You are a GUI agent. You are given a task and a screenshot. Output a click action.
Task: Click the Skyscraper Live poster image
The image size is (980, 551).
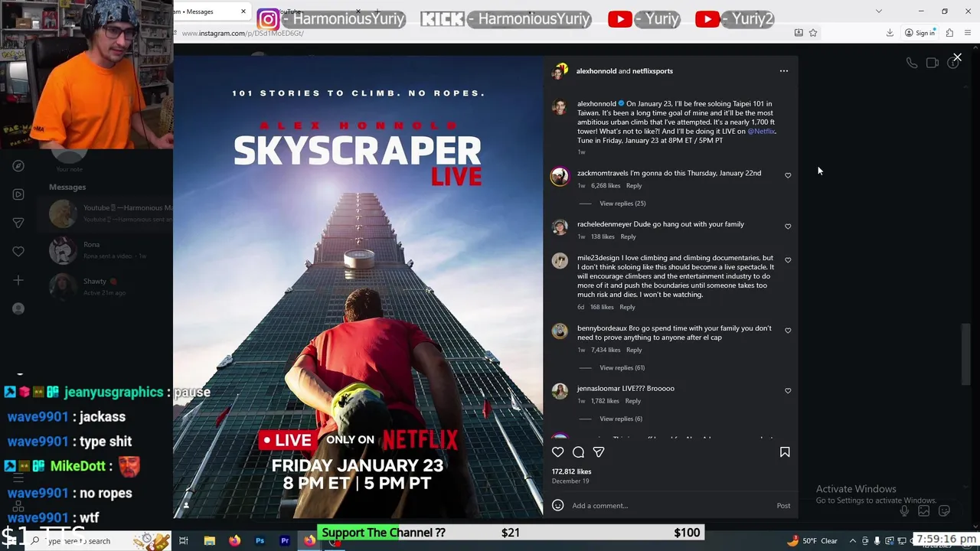click(x=358, y=287)
